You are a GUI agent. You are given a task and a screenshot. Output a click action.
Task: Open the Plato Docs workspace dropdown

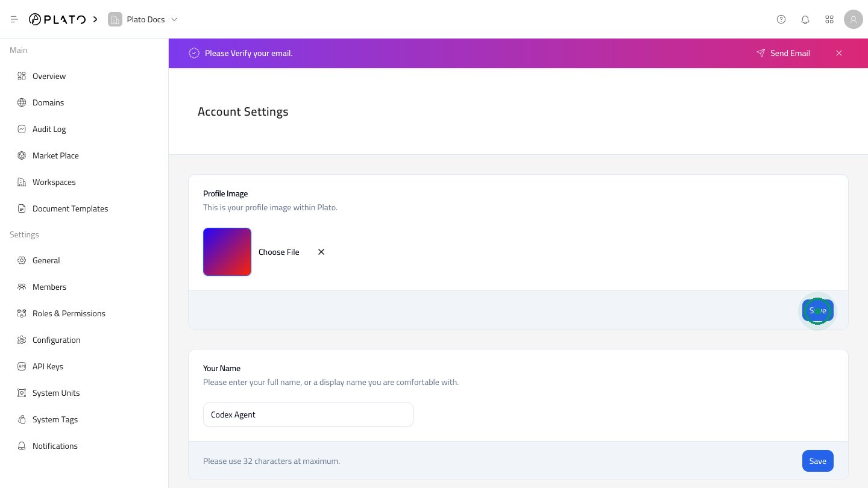[143, 19]
